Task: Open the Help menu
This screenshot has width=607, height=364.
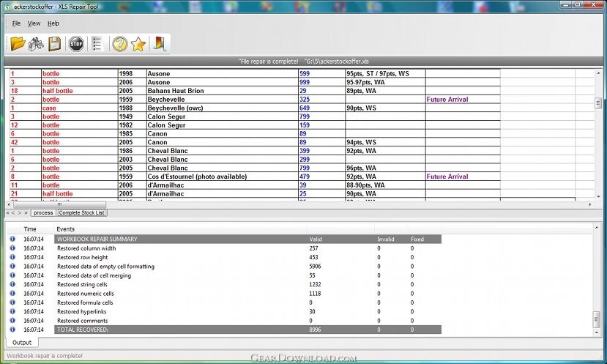Action: (53, 23)
